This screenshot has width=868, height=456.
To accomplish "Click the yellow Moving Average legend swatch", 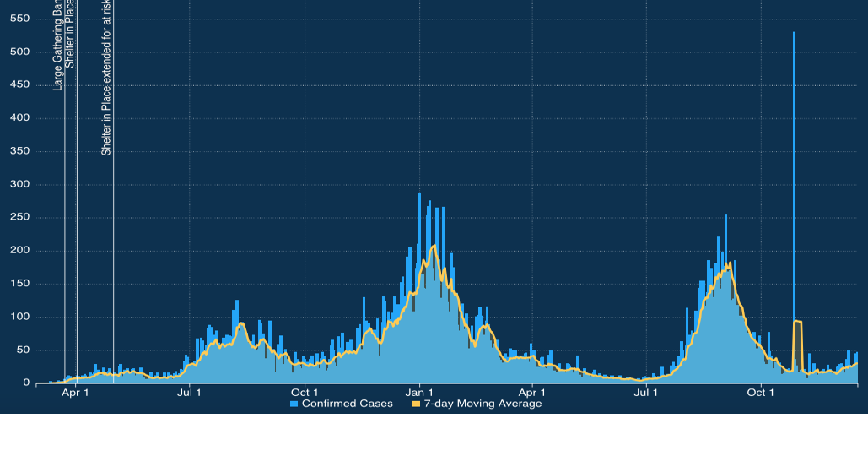I will [x=416, y=404].
